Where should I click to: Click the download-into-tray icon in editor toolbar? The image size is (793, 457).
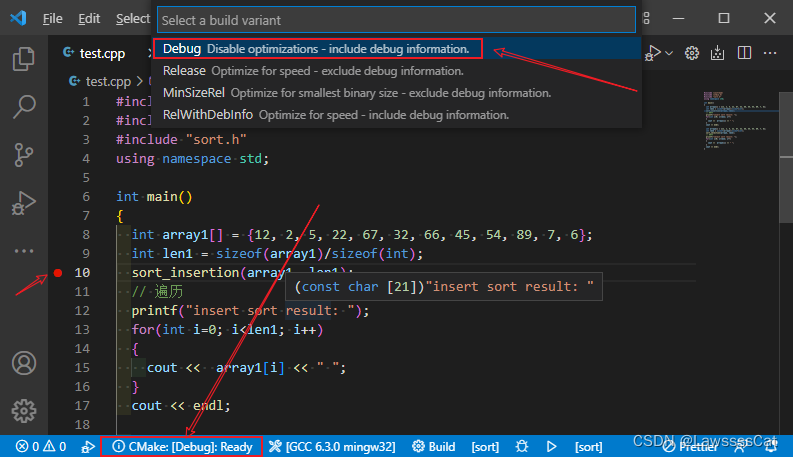[717, 53]
